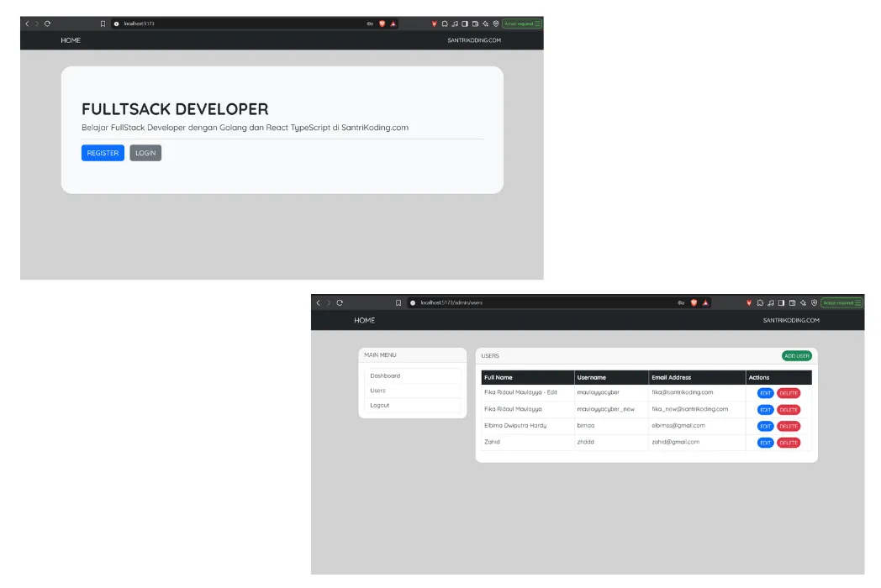
Task: Open Brave Rewards triangle icon in top home window
Action: pyautogui.click(x=393, y=24)
